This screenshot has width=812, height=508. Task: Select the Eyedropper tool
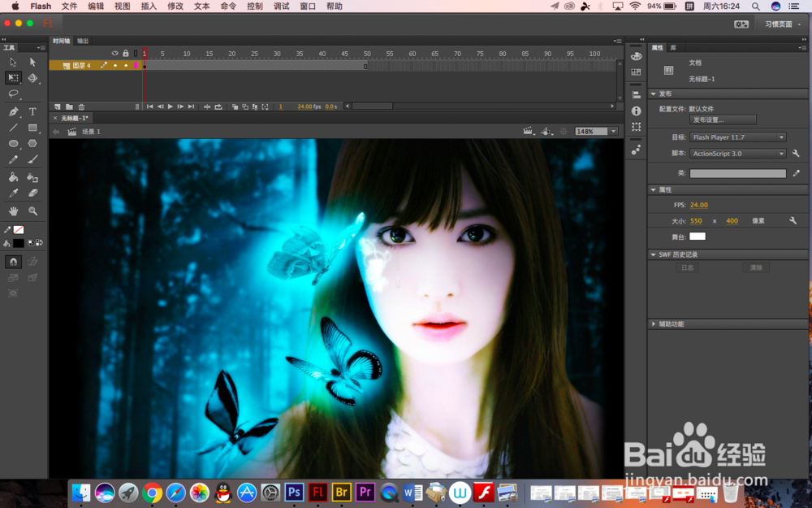(14, 193)
